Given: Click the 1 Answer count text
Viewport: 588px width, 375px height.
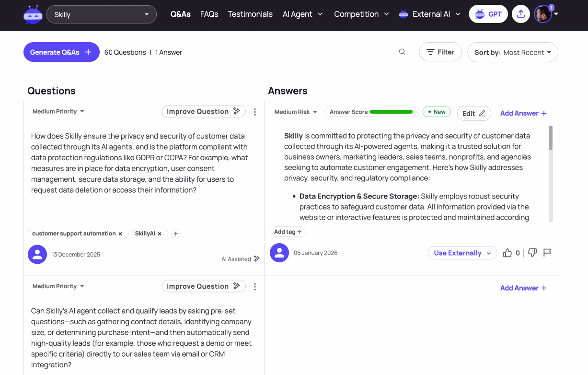Looking at the screenshot, I should [x=169, y=52].
